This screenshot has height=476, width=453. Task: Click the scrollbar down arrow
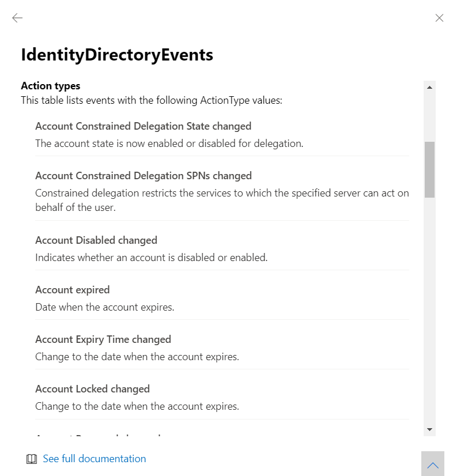[x=429, y=429]
